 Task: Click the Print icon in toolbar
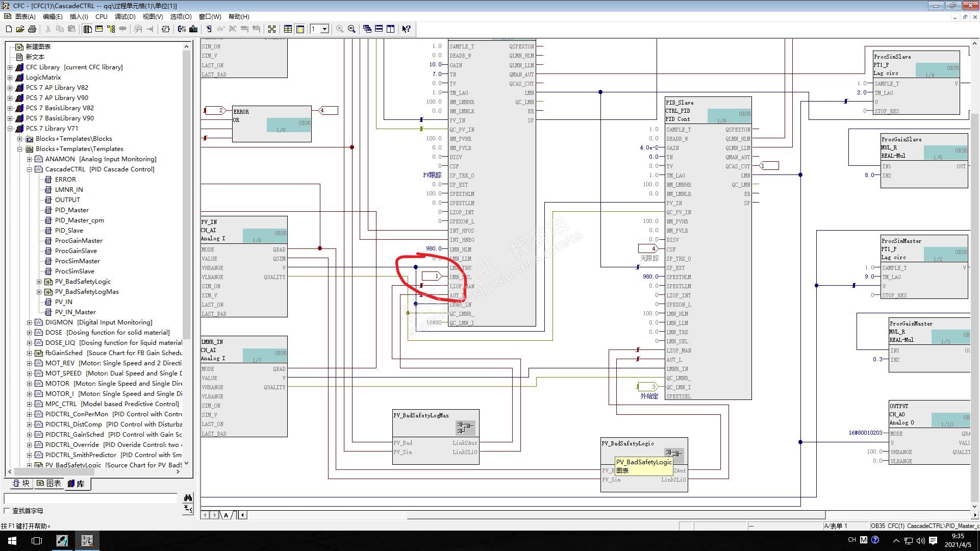click(32, 29)
